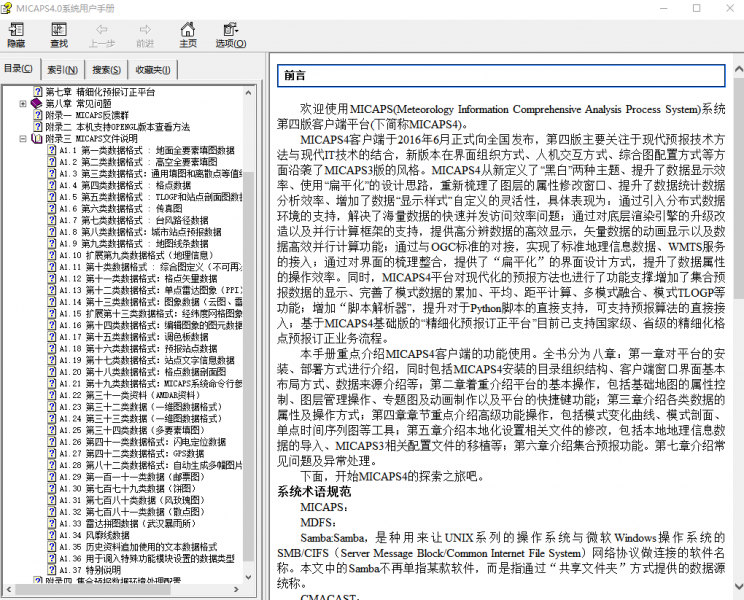Click the page icon beside A1.7 台风路径数据
This screenshot has height=600, width=744.
(x=51, y=220)
